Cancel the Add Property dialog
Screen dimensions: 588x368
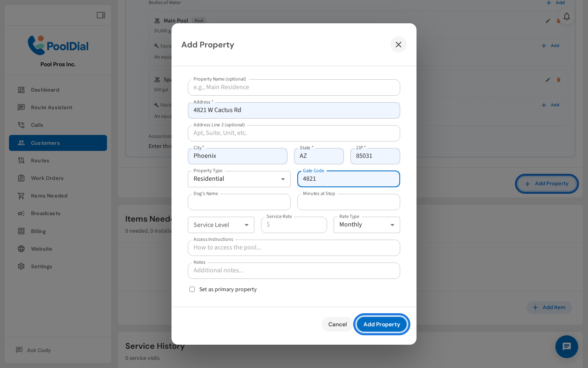coord(337,324)
